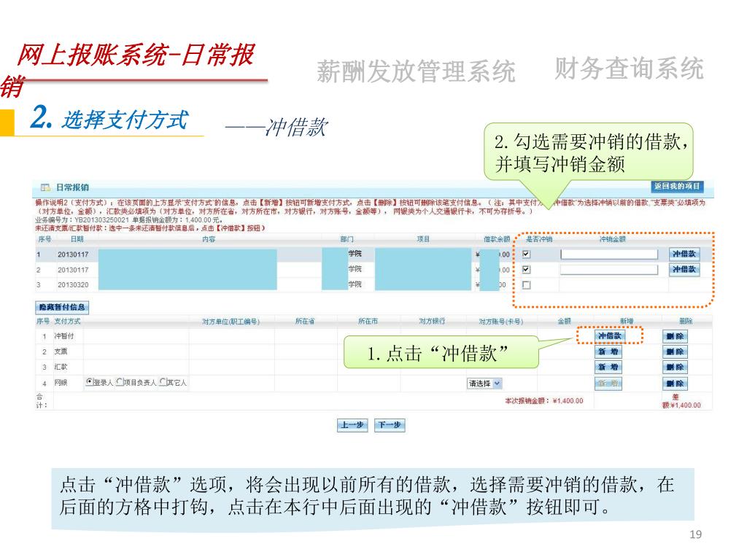Focus the 冲销金额 field in loan row 2

(x=609, y=270)
